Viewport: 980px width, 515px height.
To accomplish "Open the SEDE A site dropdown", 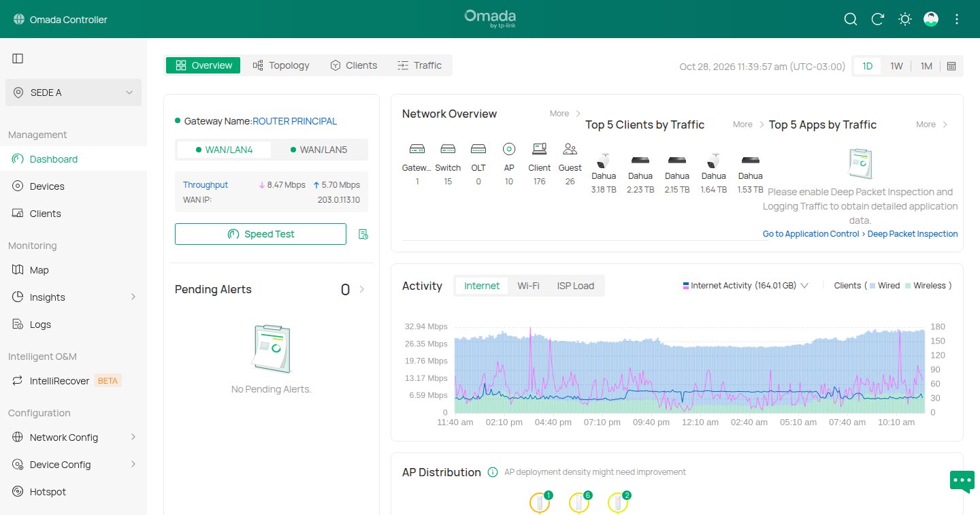I will 73,93.
